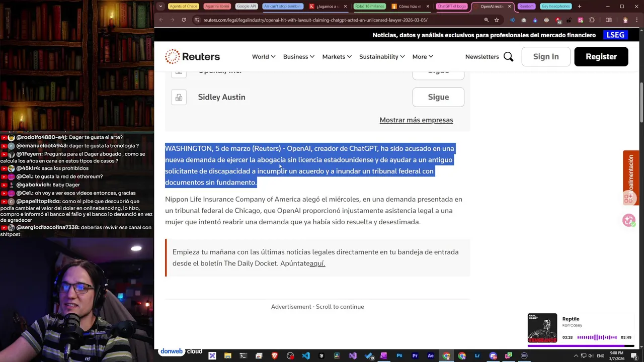
Task: Bookmark this page with the star icon
Action: pos(497,20)
